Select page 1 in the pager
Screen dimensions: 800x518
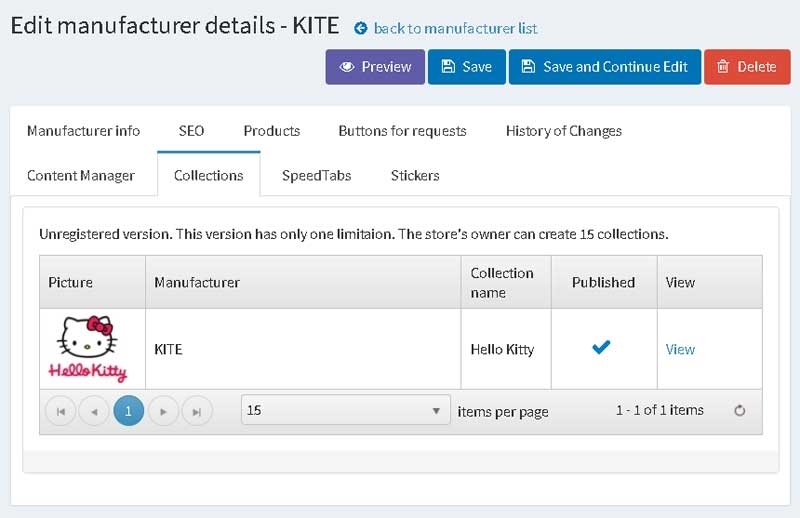tap(129, 411)
